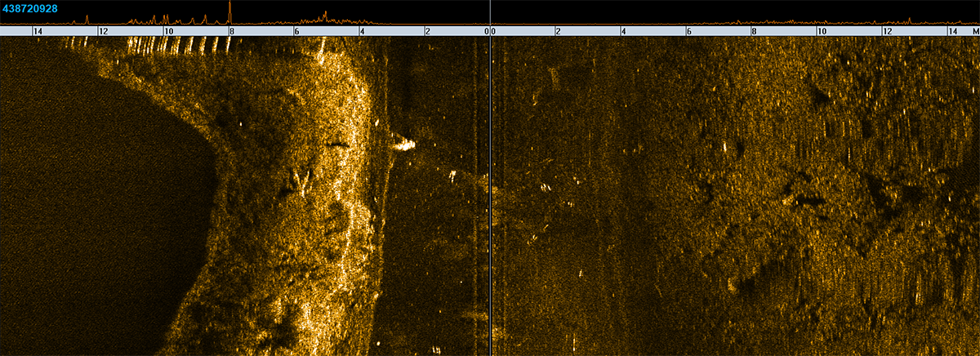This screenshot has width=980, height=356.
Task: Click the 4 mark on the starboard range ruler
Action: coord(624,31)
